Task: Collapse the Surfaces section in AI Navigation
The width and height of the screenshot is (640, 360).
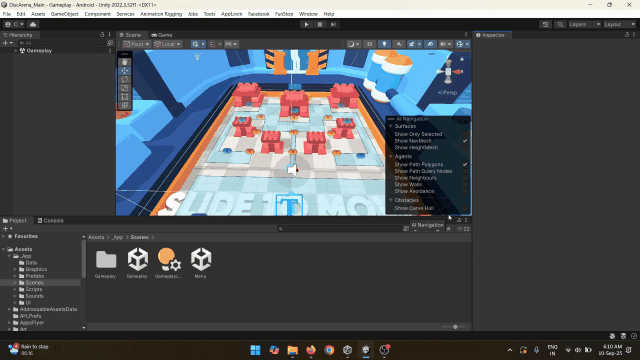Action: click(391, 127)
